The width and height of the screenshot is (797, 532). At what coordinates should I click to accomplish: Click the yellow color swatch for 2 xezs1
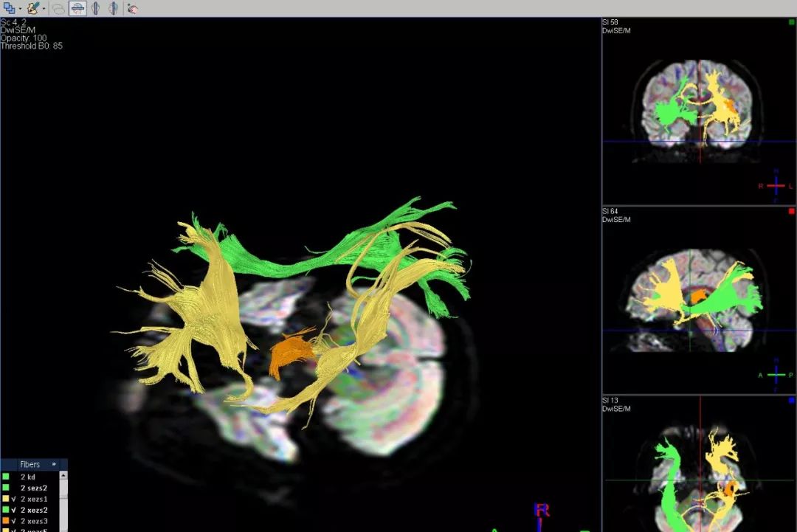pos(6,499)
